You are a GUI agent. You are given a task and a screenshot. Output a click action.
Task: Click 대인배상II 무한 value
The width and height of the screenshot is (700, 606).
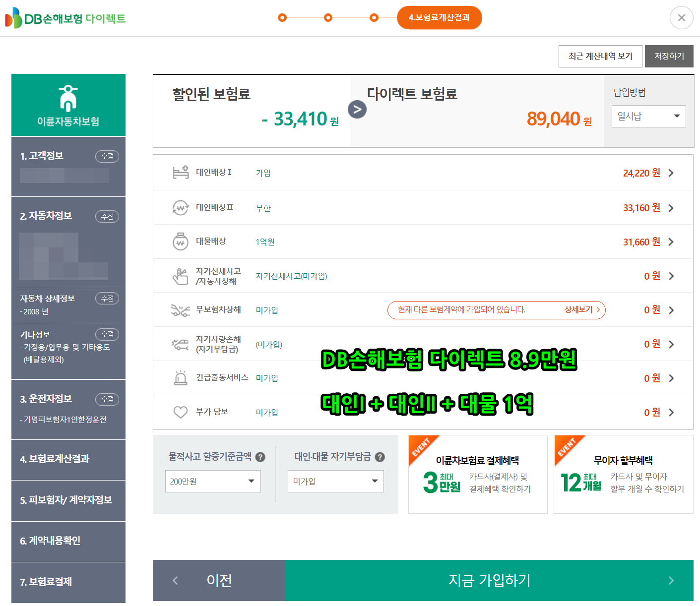(263, 208)
